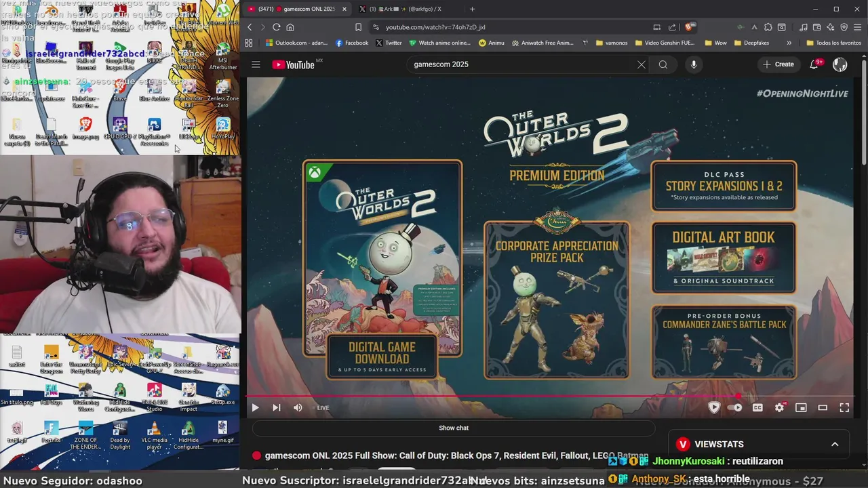
Task: Mute the video volume
Action: 298,407
